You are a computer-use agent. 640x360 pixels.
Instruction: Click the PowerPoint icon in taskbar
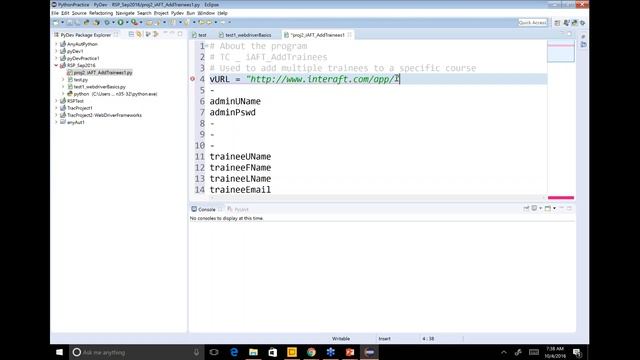pyautogui.click(x=350, y=352)
